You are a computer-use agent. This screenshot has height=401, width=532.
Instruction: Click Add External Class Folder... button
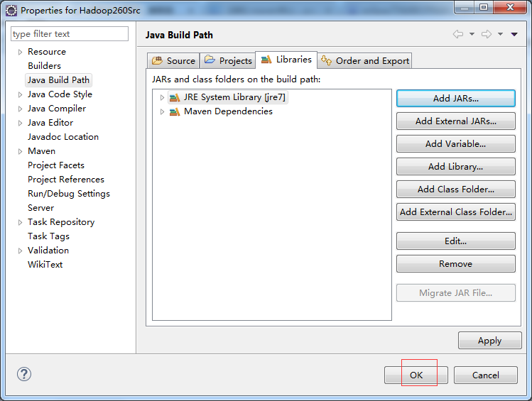click(x=456, y=212)
